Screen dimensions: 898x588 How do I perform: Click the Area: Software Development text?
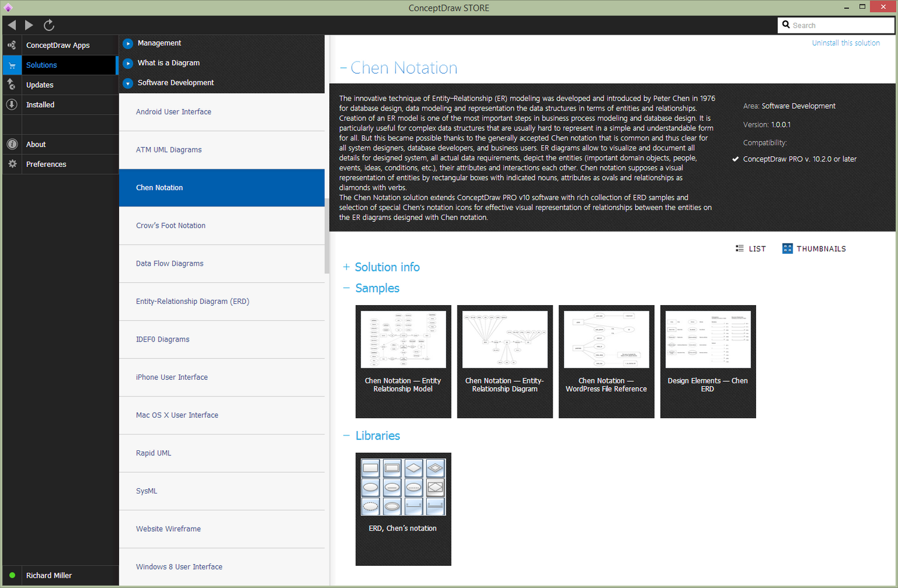pos(789,106)
